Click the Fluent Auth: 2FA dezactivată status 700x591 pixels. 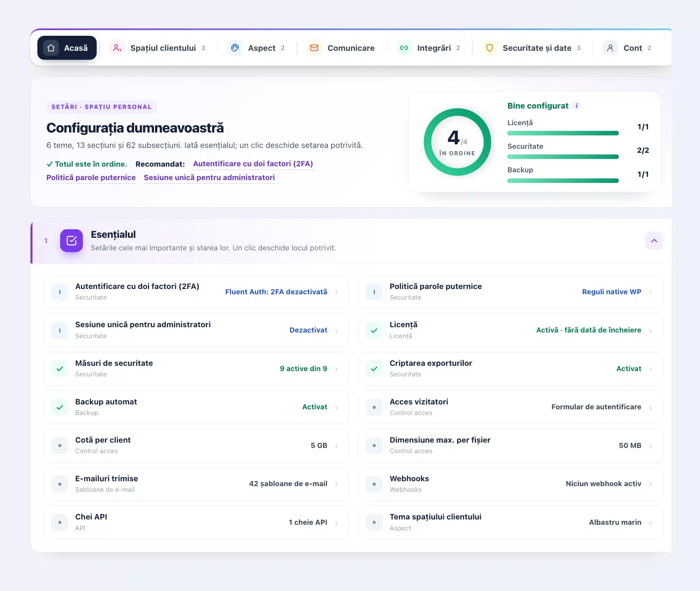pos(276,292)
